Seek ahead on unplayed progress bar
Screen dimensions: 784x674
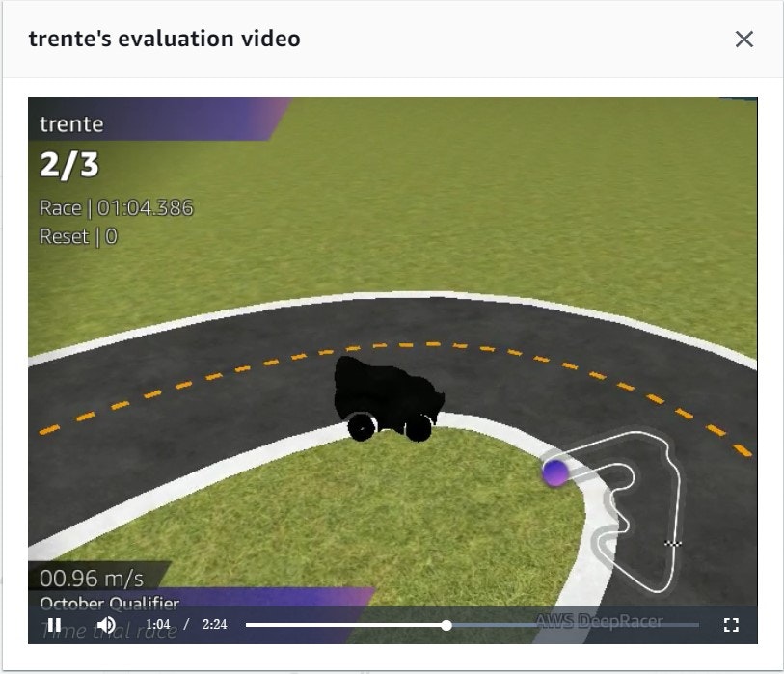coord(575,625)
